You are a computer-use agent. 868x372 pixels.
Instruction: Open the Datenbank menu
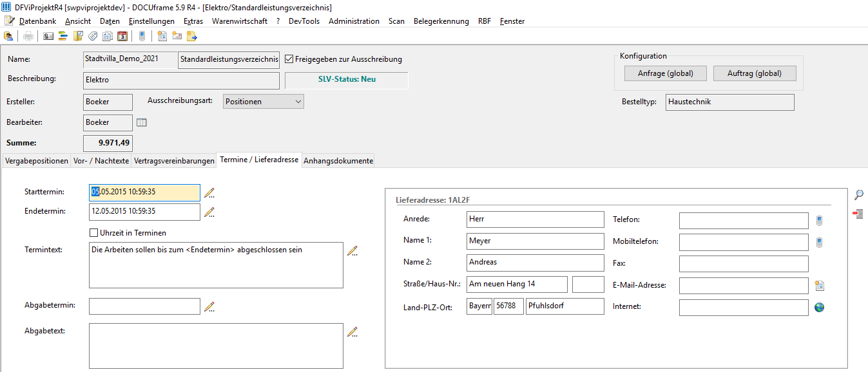(x=37, y=21)
